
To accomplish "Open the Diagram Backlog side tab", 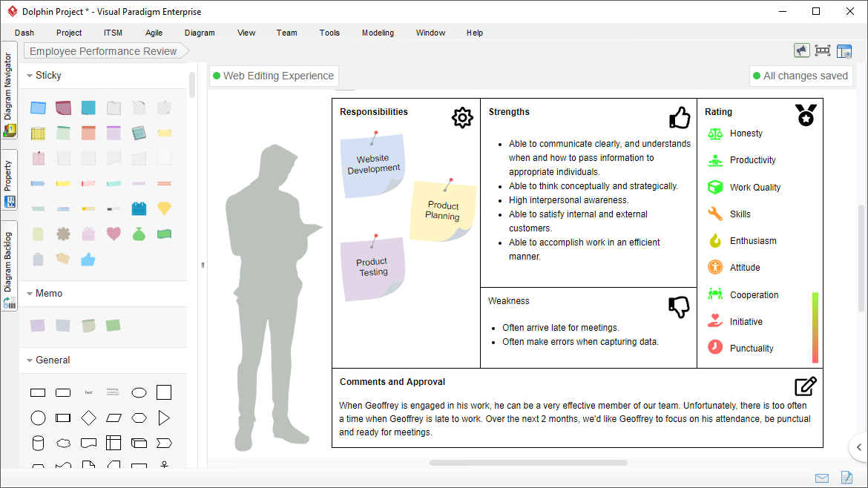I will (x=9, y=266).
